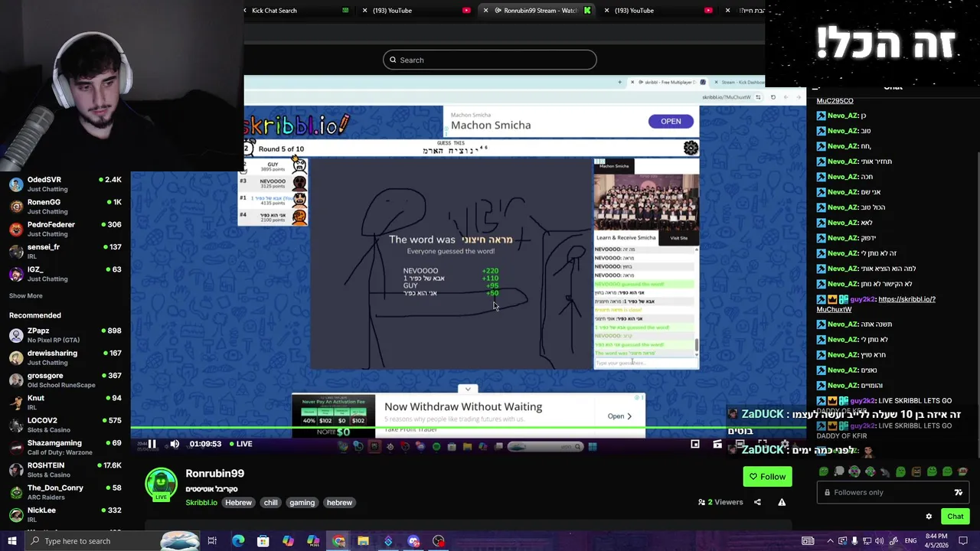
Task: Click Visit Site on side ad
Action: click(679, 238)
